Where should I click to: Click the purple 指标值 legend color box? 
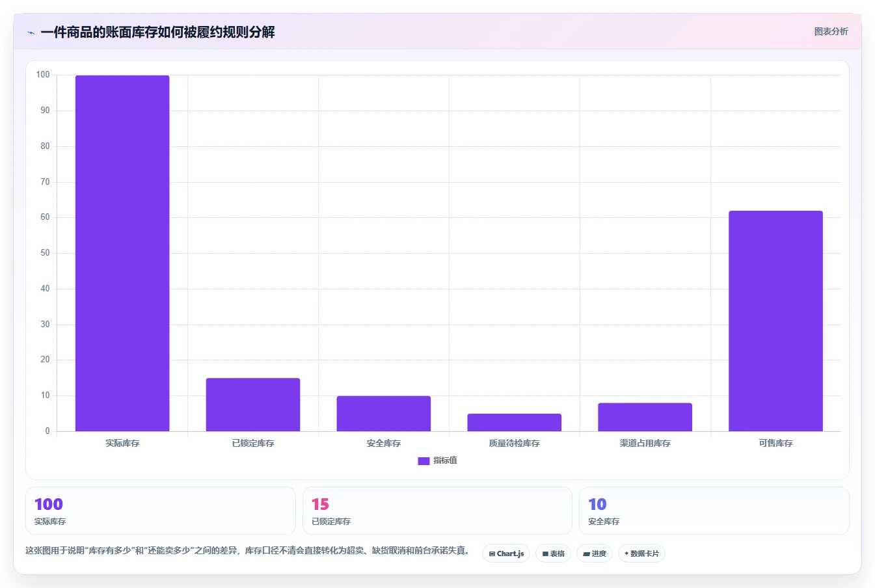pos(424,461)
